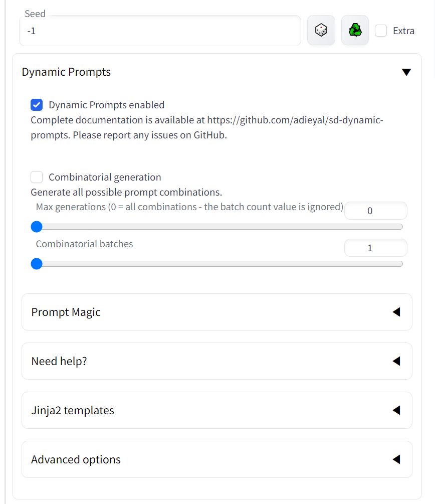The height and width of the screenshot is (504, 435).
Task: Click the Combinatorial batches slider handle
Action: coord(37,264)
